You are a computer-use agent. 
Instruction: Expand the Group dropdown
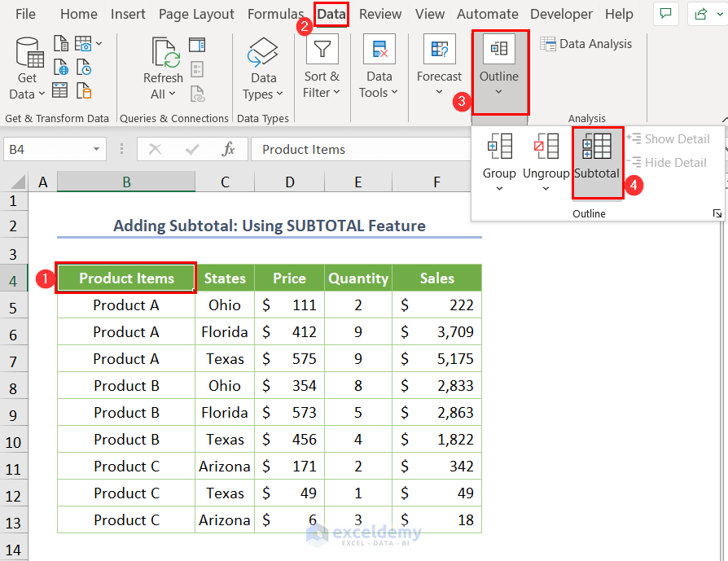click(x=499, y=188)
